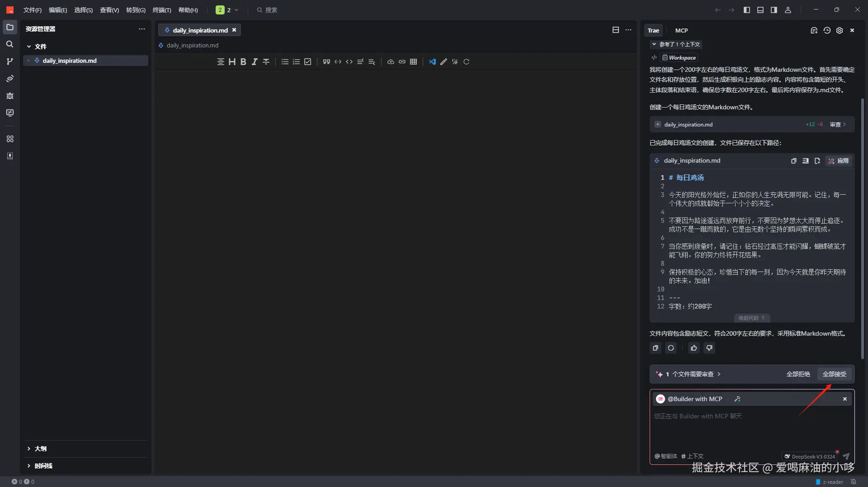Remove the @Builder with MCP agent chip
The width and height of the screenshot is (868, 487).
coord(844,399)
